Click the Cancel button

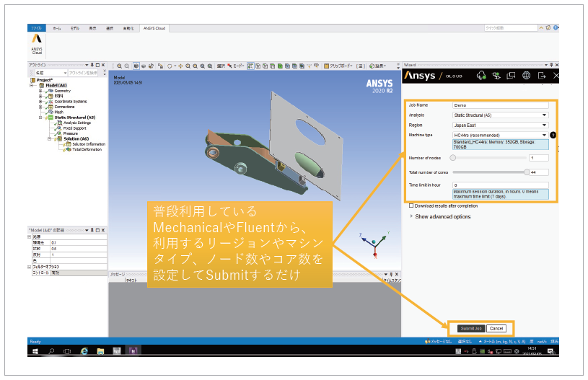[x=496, y=329]
